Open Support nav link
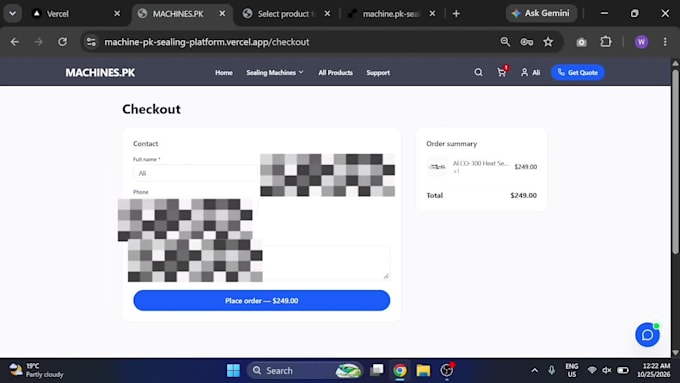The width and height of the screenshot is (680, 383). click(378, 72)
